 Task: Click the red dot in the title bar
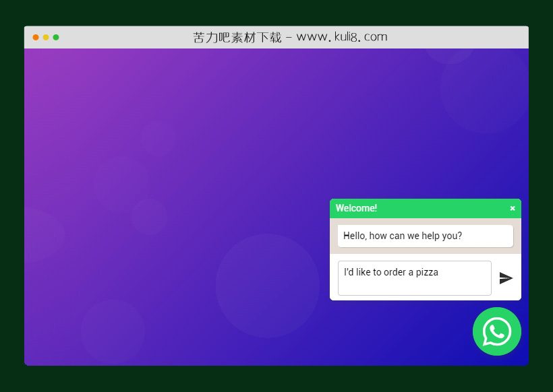click(x=36, y=38)
